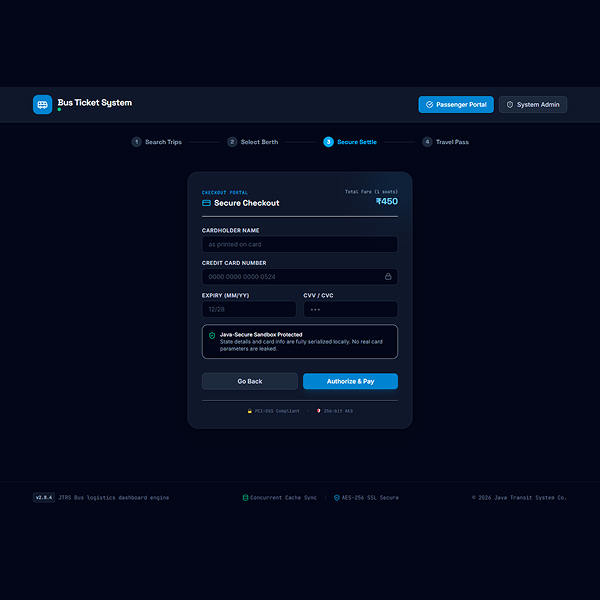Image resolution: width=600 pixels, height=600 pixels.
Task: Click the padlock icon beside PCI-DSS Compliant
Action: (249, 411)
